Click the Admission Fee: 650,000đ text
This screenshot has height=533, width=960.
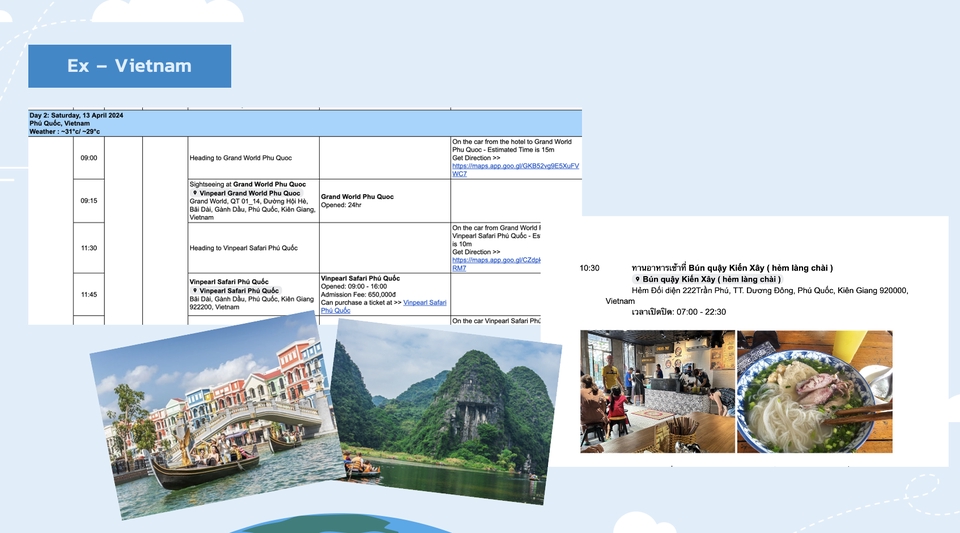pos(358,294)
